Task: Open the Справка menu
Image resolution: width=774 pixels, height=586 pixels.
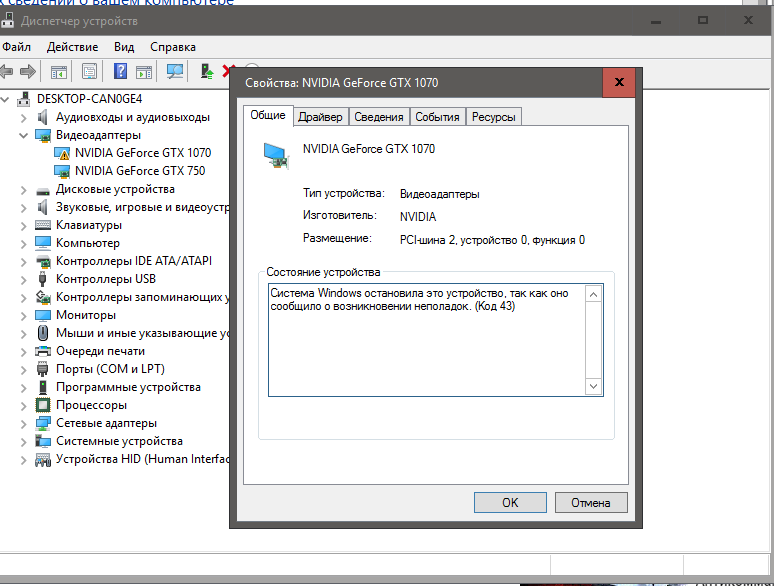Action: pos(173,47)
